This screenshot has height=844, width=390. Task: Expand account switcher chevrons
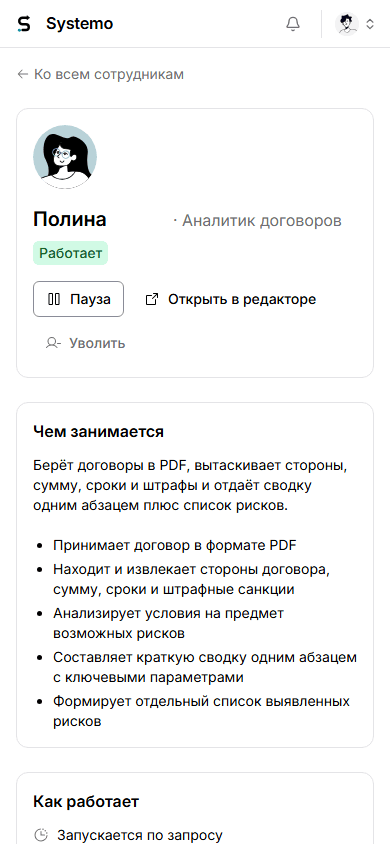click(370, 24)
